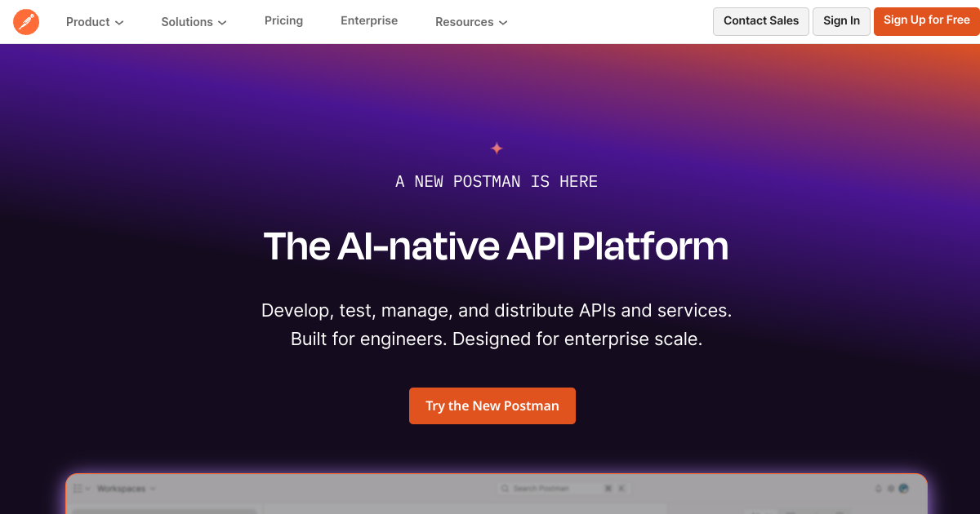The image size is (980, 514).
Task: Open the Product dropdown menu
Action: 95,22
